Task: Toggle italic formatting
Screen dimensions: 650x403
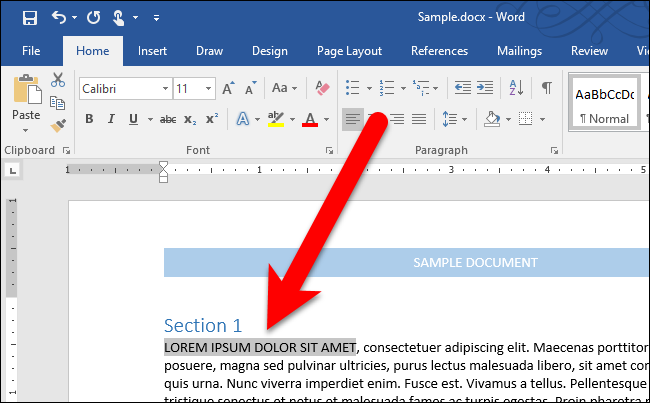Action: [x=111, y=119]
